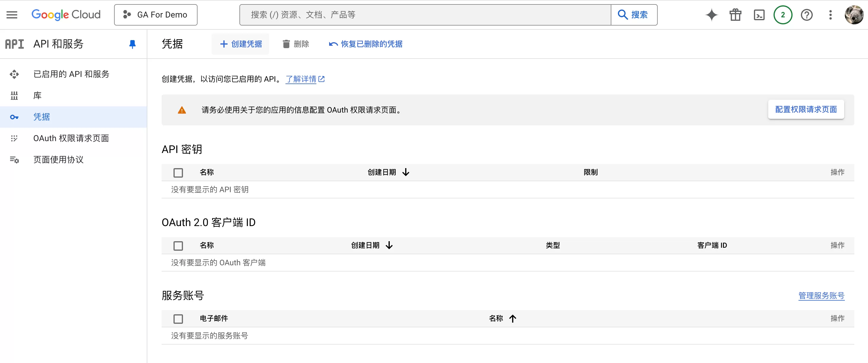The height and width of the screenshot is (363, 868).
Task: Click 客户端 ID column header
Action: pyautogui.click(x=712, y=245)
